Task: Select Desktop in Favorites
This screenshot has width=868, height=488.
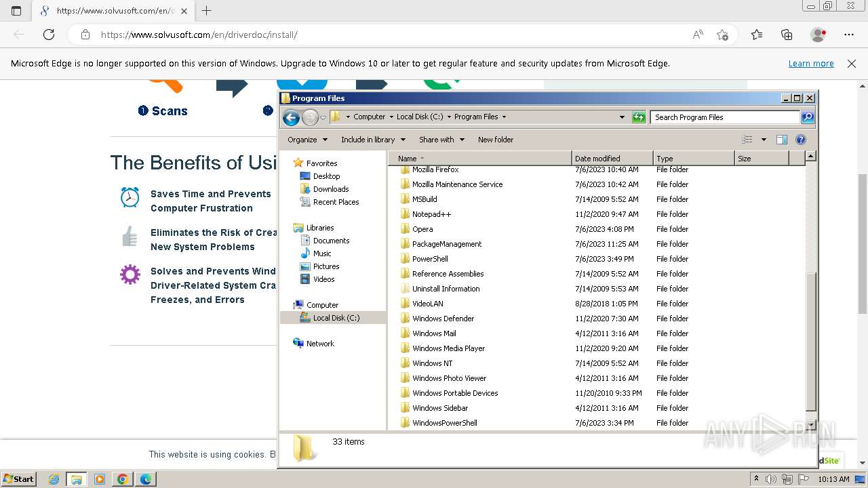Action: click(326, 176)
